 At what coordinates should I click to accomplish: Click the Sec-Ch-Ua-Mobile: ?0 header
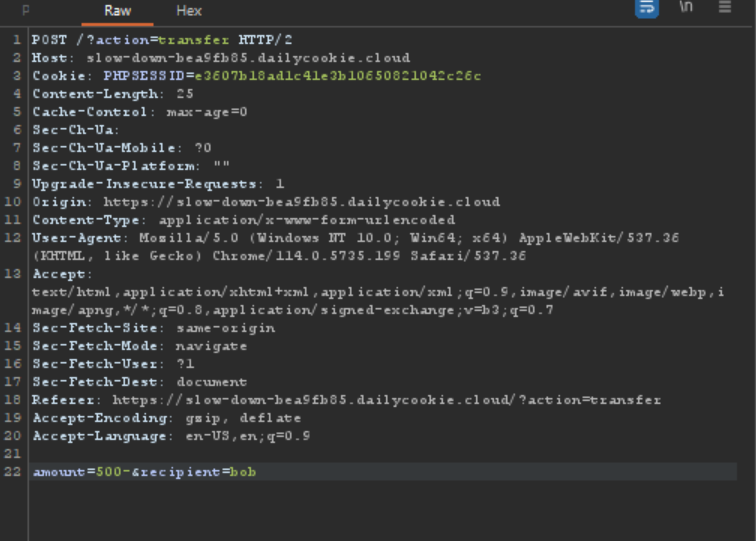pyautogui.click(x=122, y=148)
